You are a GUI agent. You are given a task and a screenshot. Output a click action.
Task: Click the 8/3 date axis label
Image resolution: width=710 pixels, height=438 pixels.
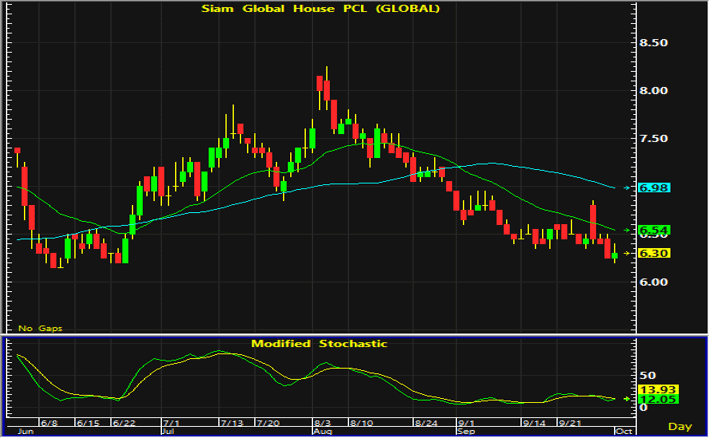pyautogui.click(x=323, y=423)
